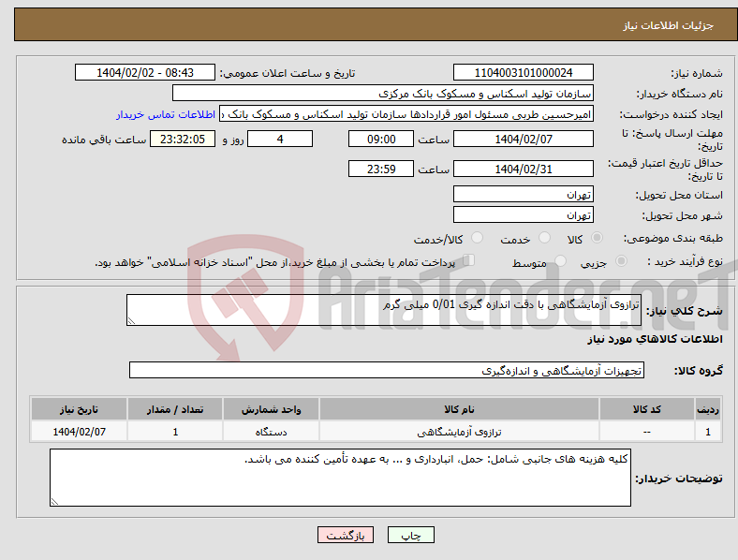The height and width of the screenshot is (560, 738).
Task: Click the remaining time field 23:32:05
Action: (x=182, y=139)
